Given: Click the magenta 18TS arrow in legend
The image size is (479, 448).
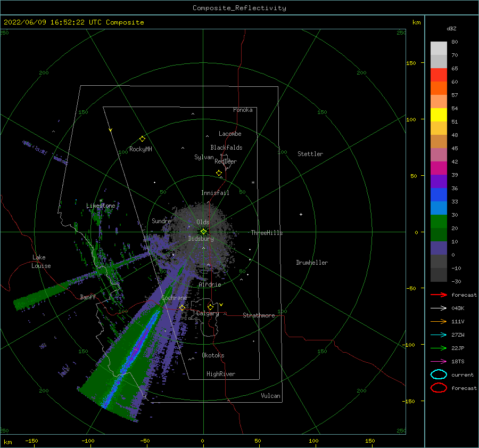Looking at the screenshot, I should pos(439,362).
